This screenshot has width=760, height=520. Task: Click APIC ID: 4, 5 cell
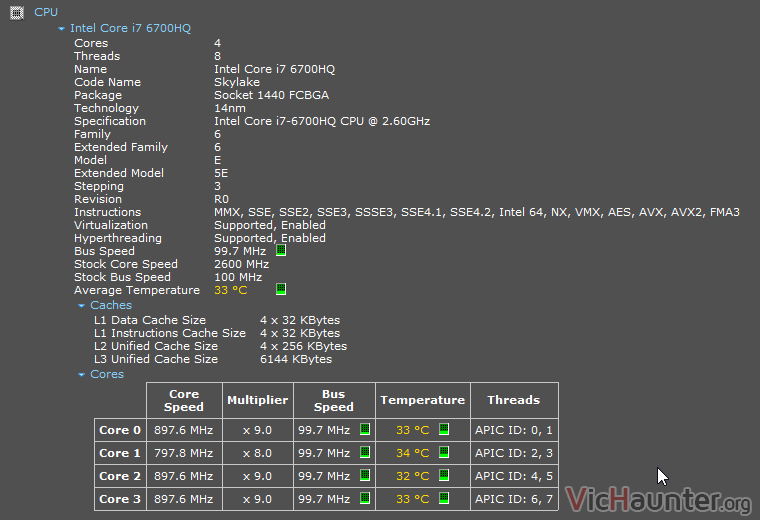click(514, 476)
